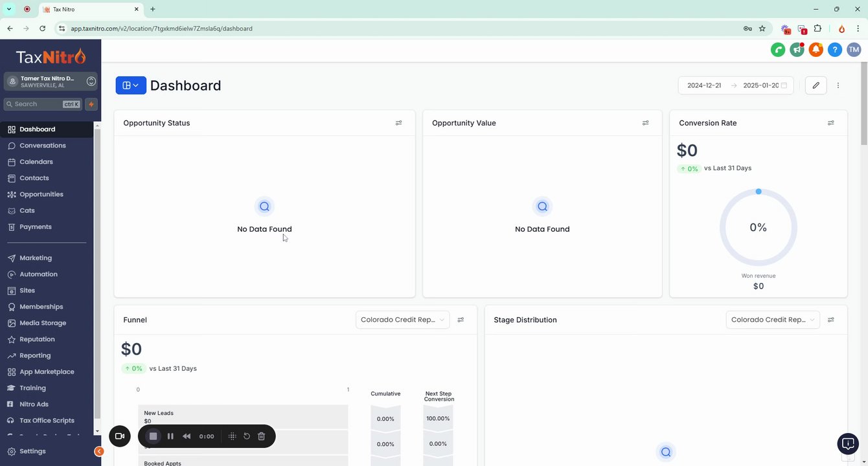Switch the Tamer Tax Nitro account selector
868x466 pixels.
[51, 82]
